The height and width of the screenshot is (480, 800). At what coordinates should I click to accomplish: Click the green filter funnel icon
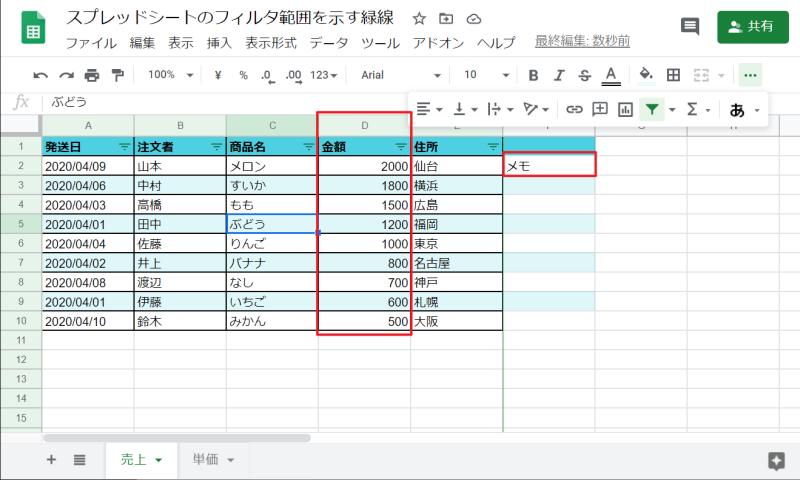click(652, 109)
